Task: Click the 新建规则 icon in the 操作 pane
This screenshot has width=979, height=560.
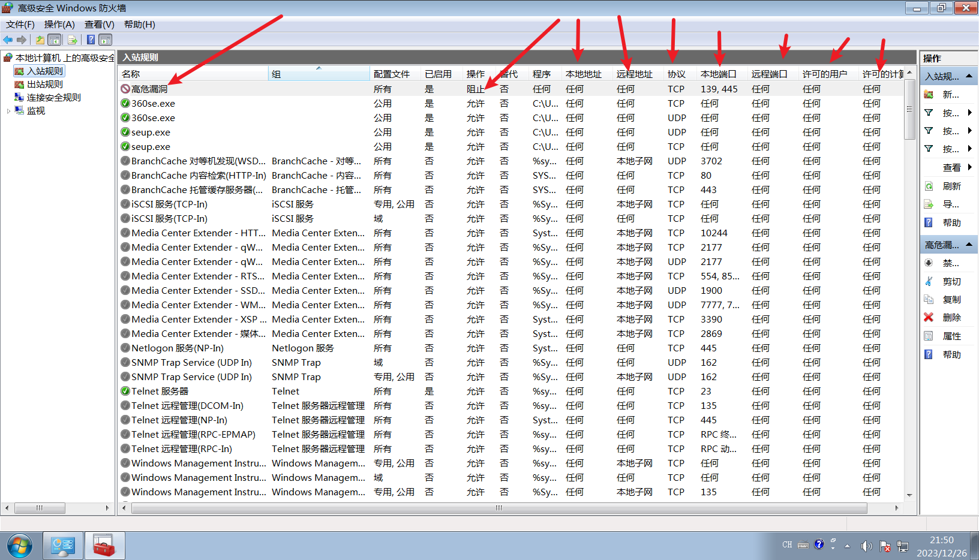Action: pyautogui.click(x=929, y=95)
